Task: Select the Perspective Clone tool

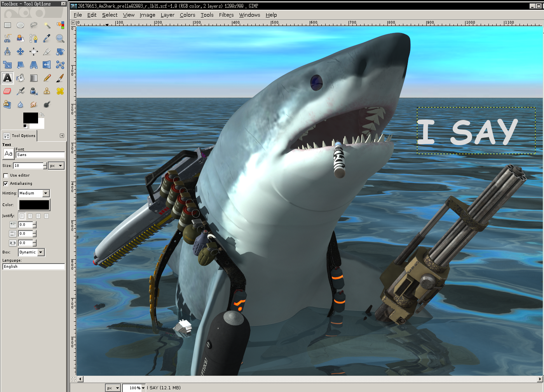Action: [7, 104]
